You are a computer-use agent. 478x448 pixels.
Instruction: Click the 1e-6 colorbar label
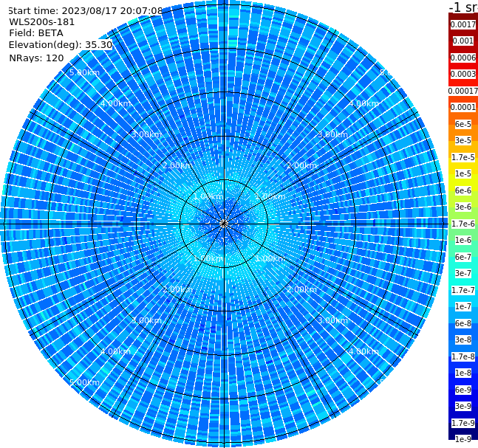click(x=463, y=240)
